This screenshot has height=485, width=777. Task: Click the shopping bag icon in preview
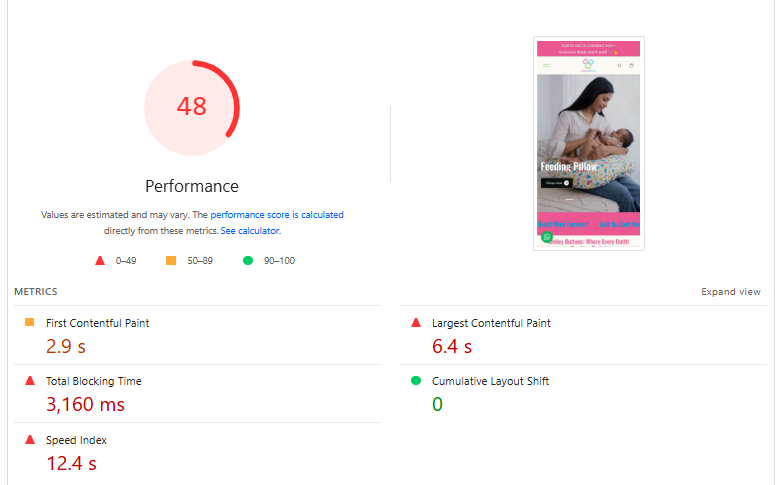click(x=631, y=66)
